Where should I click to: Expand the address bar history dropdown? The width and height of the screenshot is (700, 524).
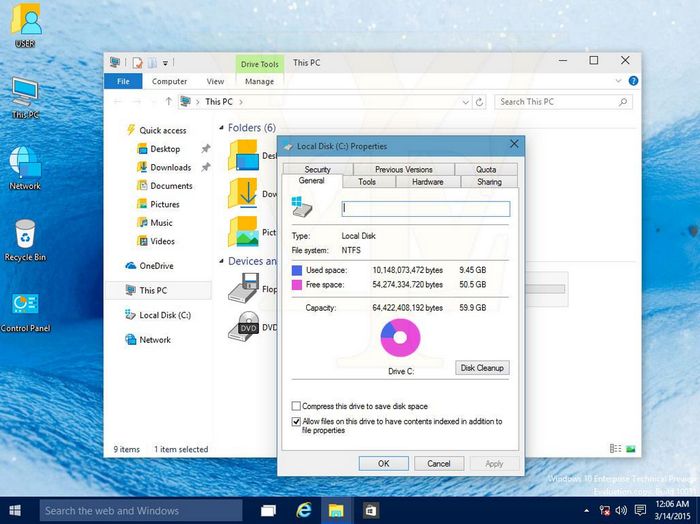(x=468, y=101)
